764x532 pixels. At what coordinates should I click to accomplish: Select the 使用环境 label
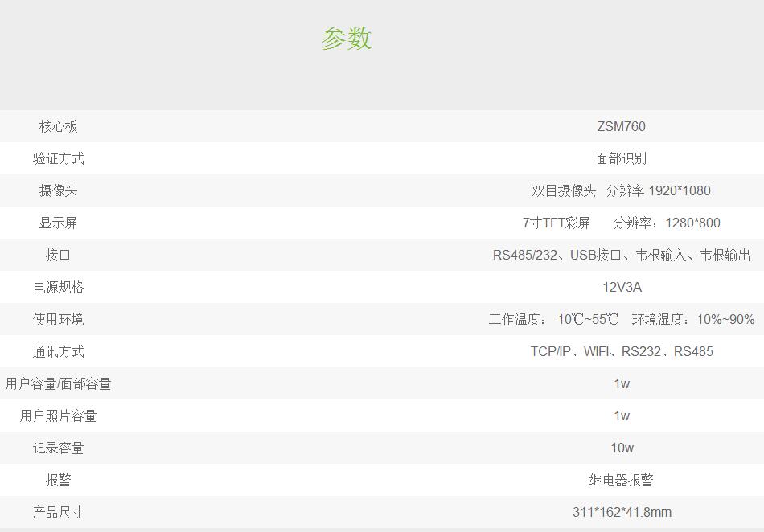point(58,319)
